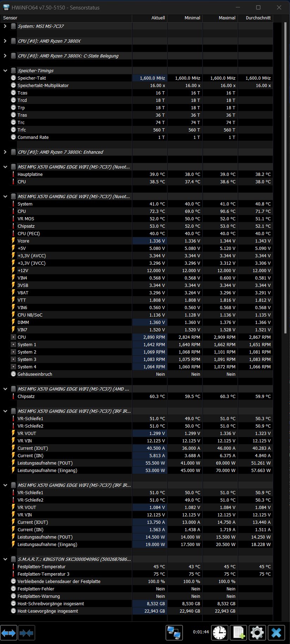The image size is (290, 644).
Task: Start logging with the sheet-plus icon
Action: click(x=238, y=633)
